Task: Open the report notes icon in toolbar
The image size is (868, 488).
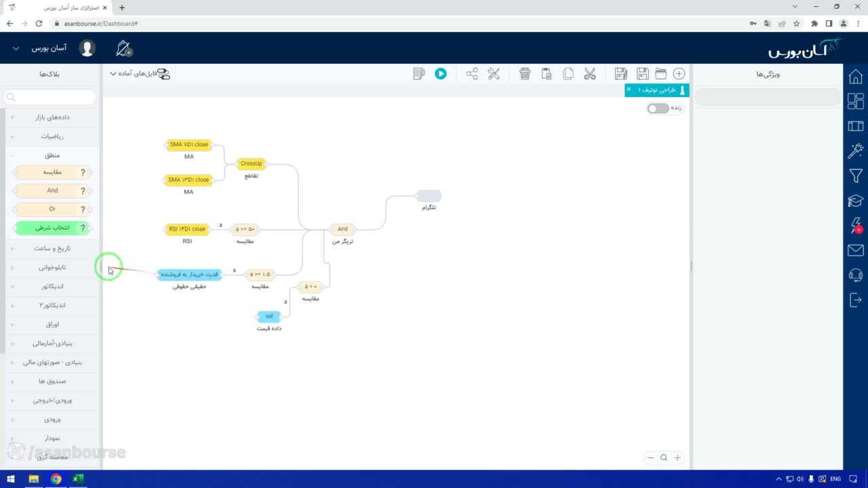Action: [419, 74]
